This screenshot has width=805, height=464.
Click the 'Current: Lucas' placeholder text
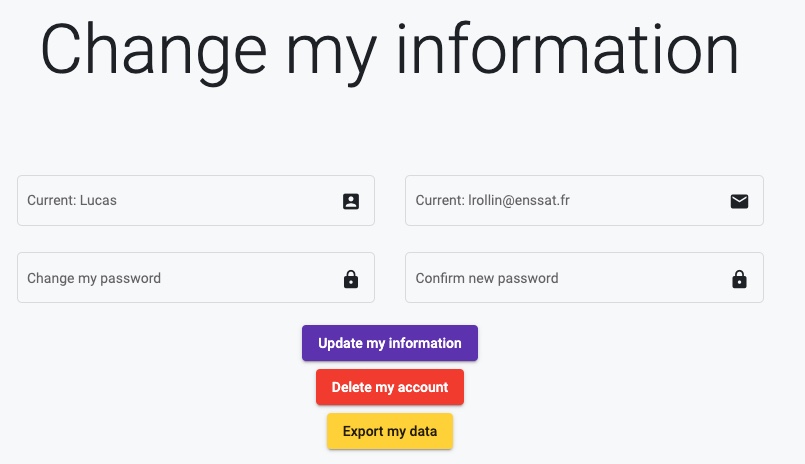coord(72,201)
